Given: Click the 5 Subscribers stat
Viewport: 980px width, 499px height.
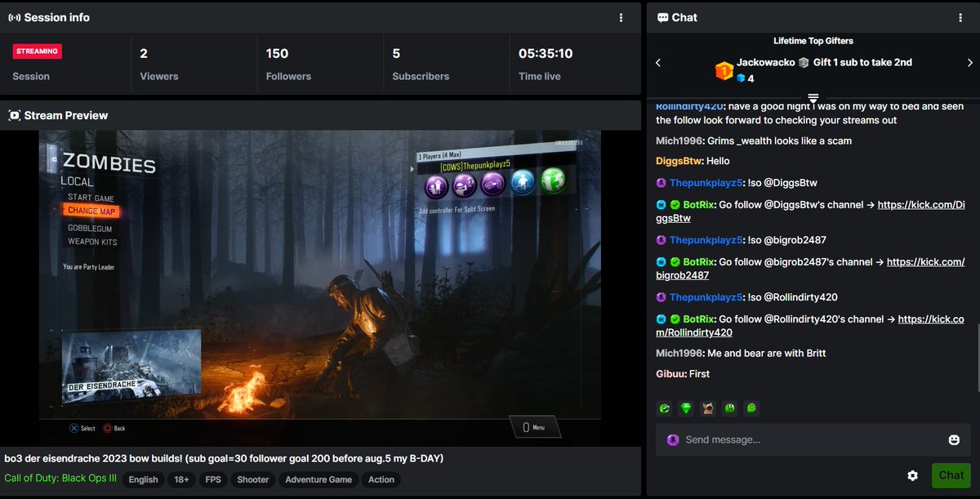Looking at the screenshot, I should pyautogui.click(x=421, y=64).
